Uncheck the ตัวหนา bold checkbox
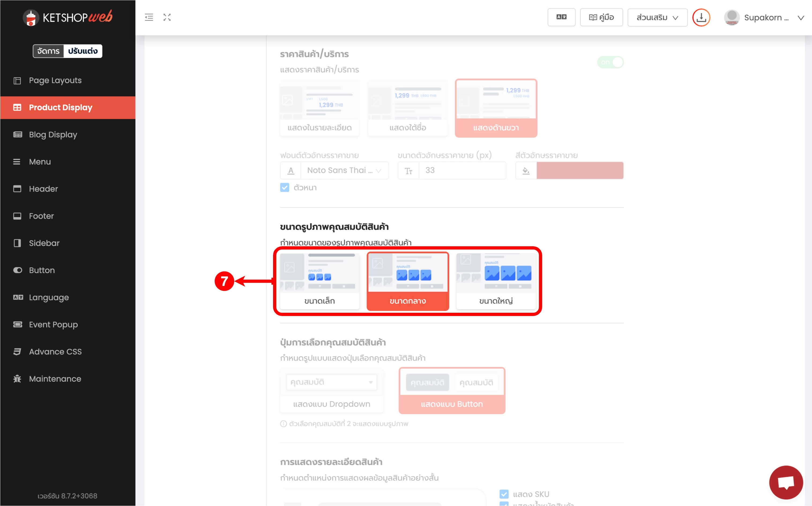Image resolution: width=812 pixels, height=506 pixels. pos(285,188)
